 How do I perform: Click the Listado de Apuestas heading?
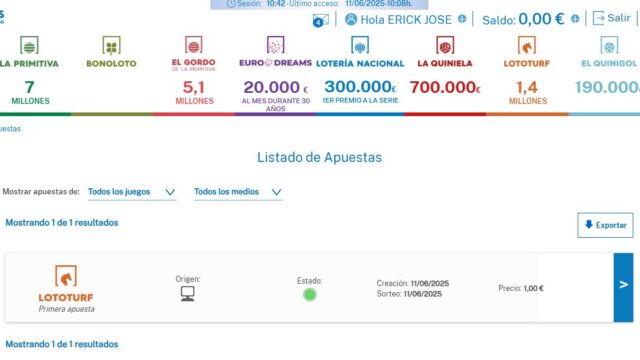pyautogui.click(x=320, y=158)
